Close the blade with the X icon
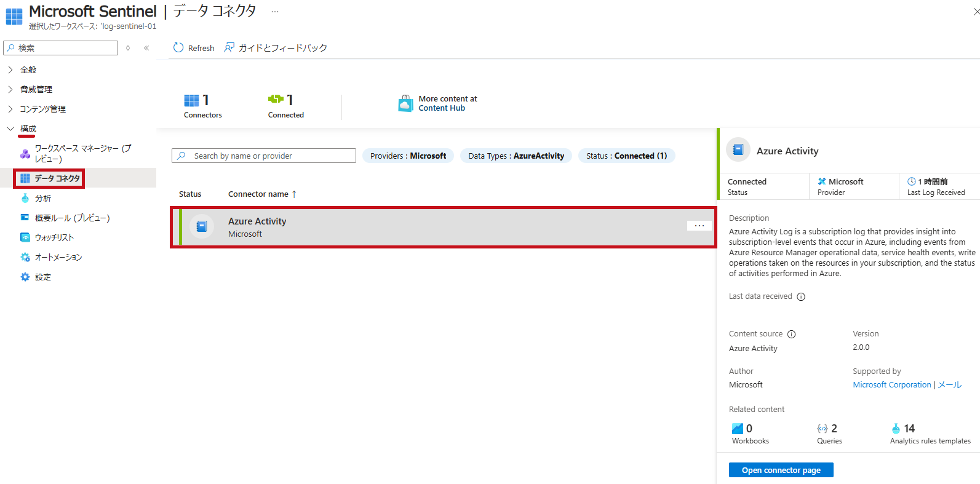Image resolution: width=980 pixels, height=484 pixels. (x=976, y=12)
